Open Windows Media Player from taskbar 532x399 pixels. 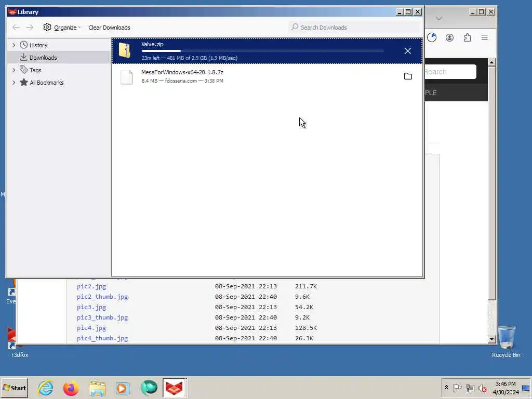(x=123, y=388)
